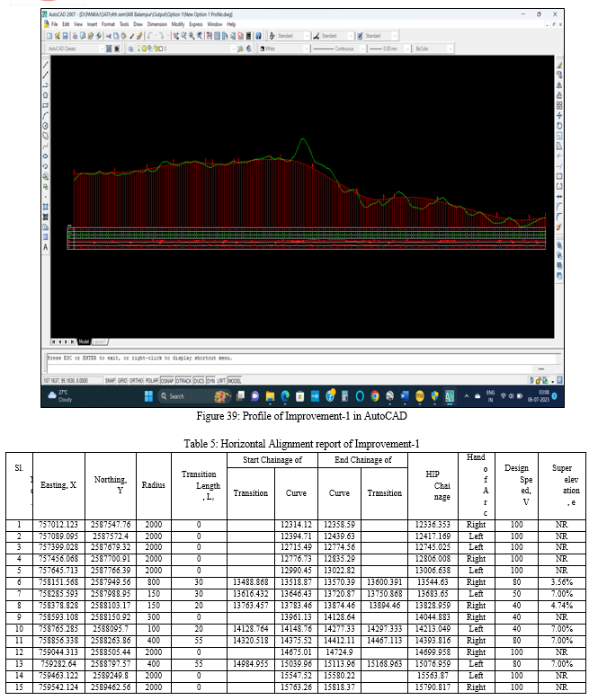Open the Express menu
The image size is (598, 700).
point(196,24)
